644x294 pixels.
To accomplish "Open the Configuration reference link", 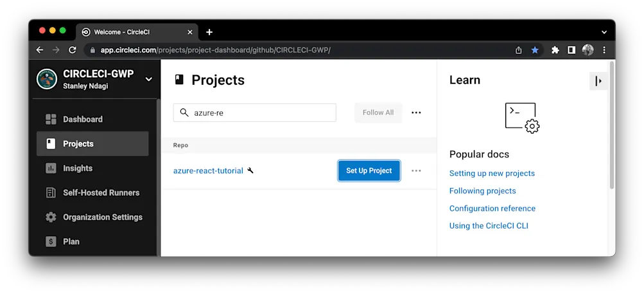I will click(x=492, y=209).
